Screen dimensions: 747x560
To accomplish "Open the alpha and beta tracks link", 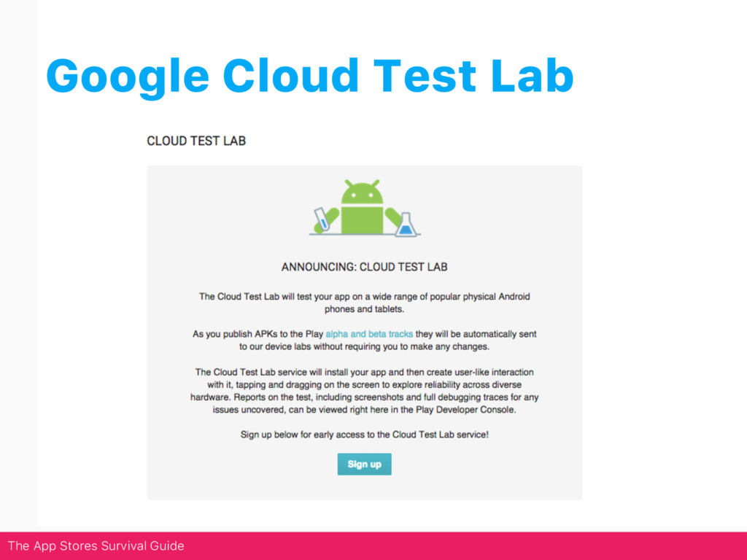I will point(369,334).
